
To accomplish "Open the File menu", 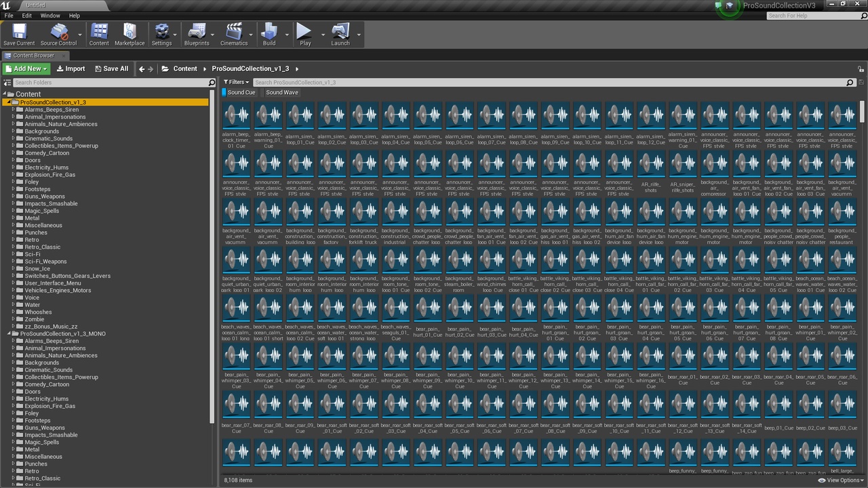I will 9,16.
